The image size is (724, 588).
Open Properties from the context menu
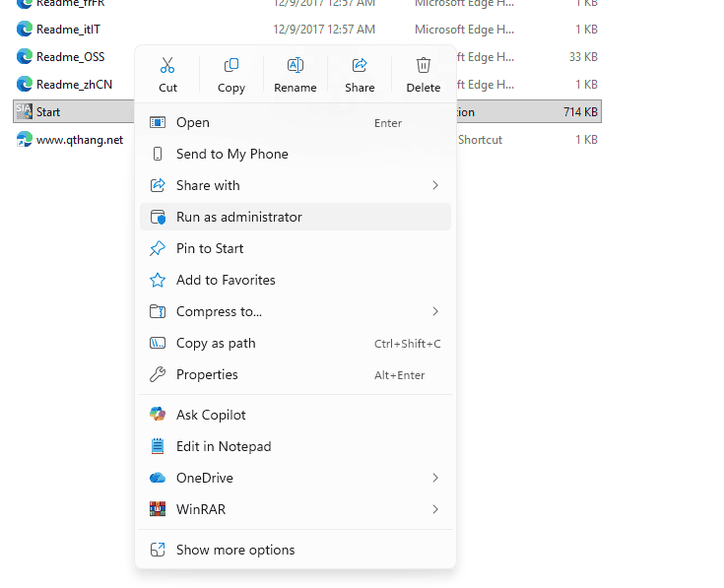click(x=207, y=374)
